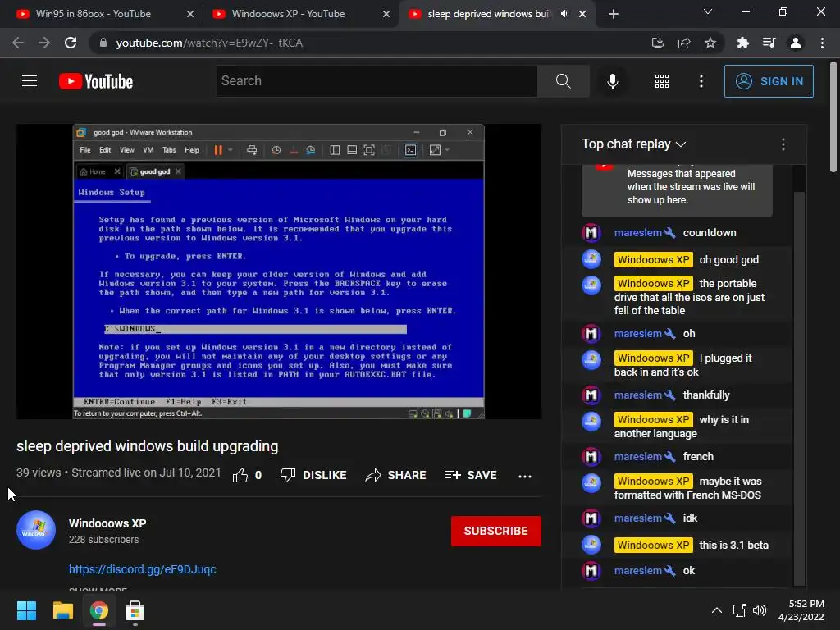This screenshot has width=840, height=630.
Task: Click the SIGN IN button
Action: point(769,81)
